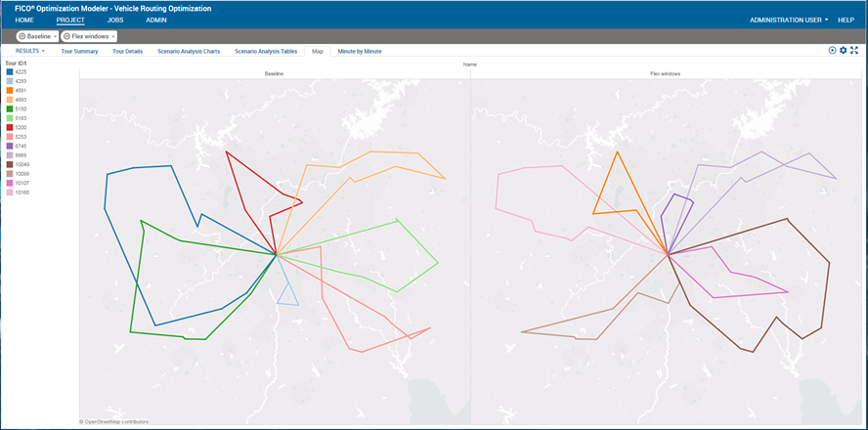Click the Flex windows column header above right map
The width and height of the screenshot is (868, 430).
[666, 73]
